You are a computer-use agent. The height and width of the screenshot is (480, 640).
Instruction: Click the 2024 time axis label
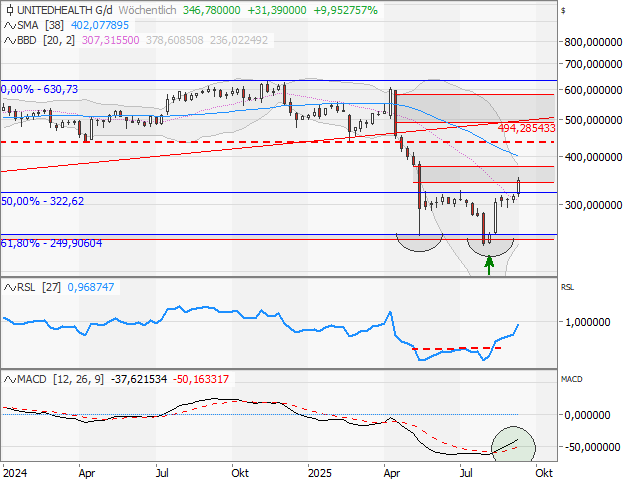tap(15, 473)
